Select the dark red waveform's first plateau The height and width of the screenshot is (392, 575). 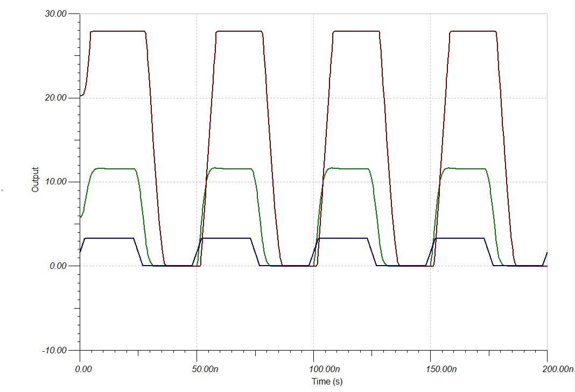coord(118,31)
